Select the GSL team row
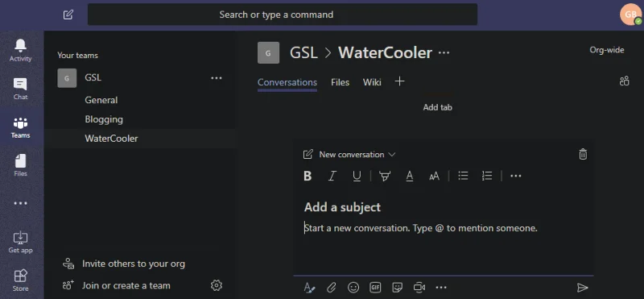The image size is (644, 299). pyautogui.click(x=139, y=77)
